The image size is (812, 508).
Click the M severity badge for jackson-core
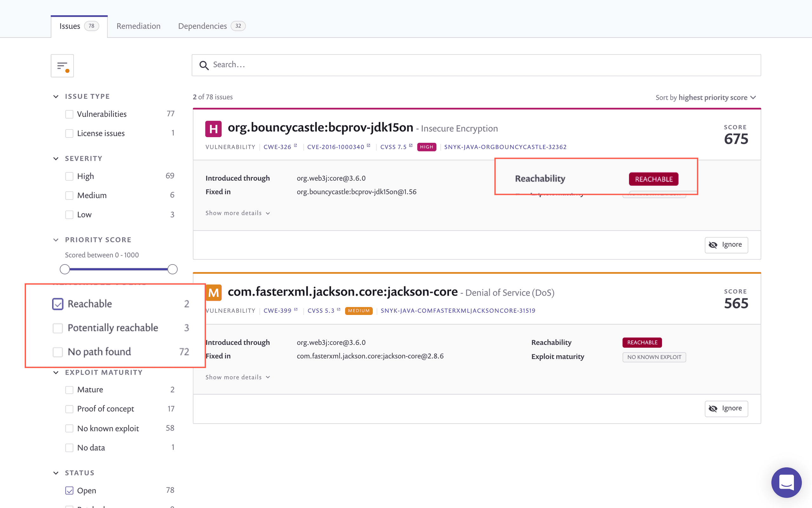pos(213,293)
